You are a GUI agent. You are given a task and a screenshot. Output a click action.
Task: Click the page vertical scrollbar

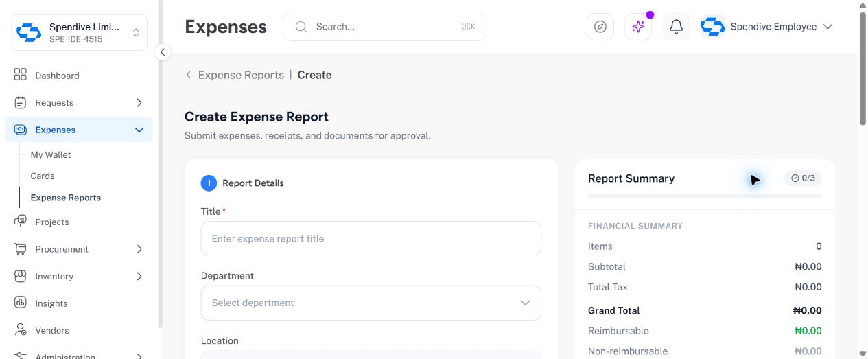pos(863,69)
